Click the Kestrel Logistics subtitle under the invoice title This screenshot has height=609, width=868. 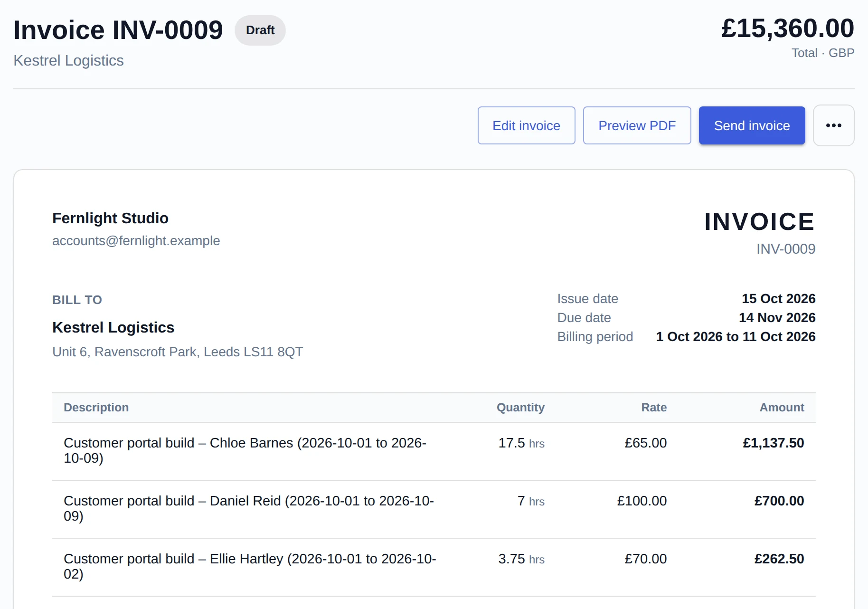[68, 60]
